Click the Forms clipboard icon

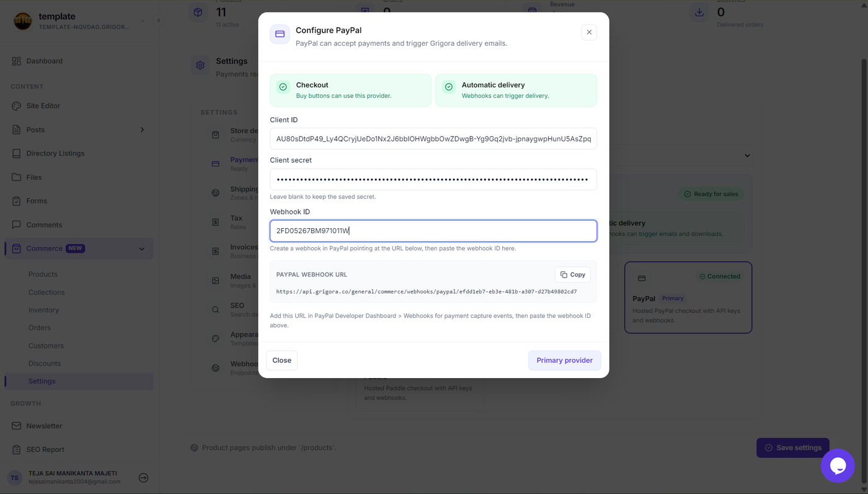(16, 201)
